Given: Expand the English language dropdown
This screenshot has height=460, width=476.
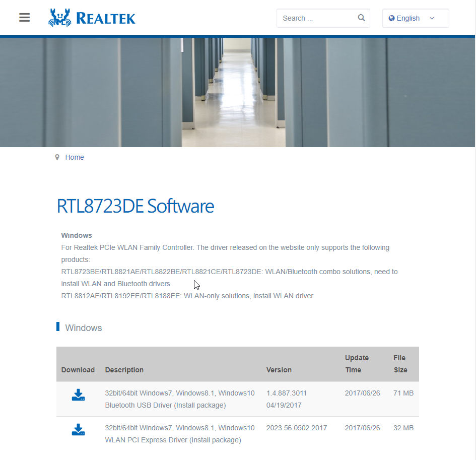Looking at the screenshot, I should coord(415,18).
